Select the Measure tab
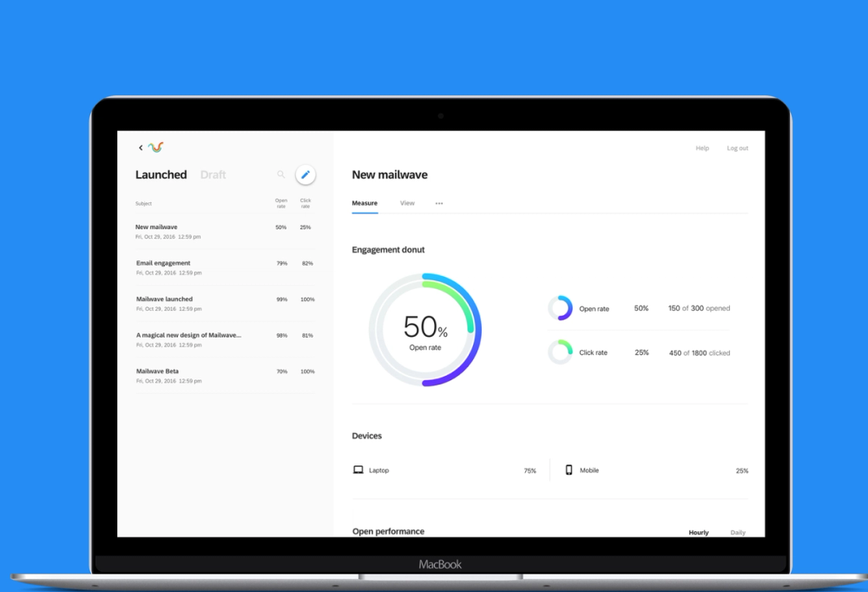 coord(365,203)
